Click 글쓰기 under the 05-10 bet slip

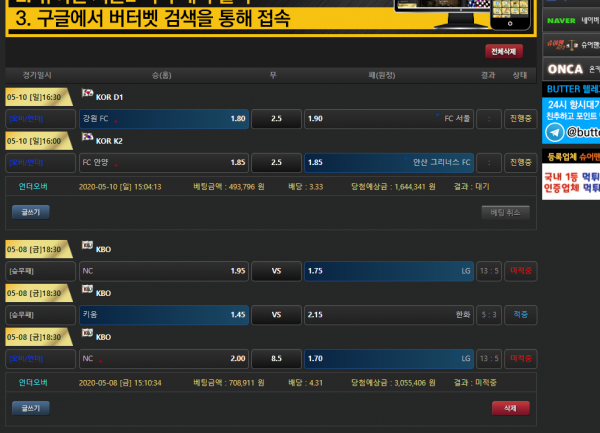pos(29,211)
